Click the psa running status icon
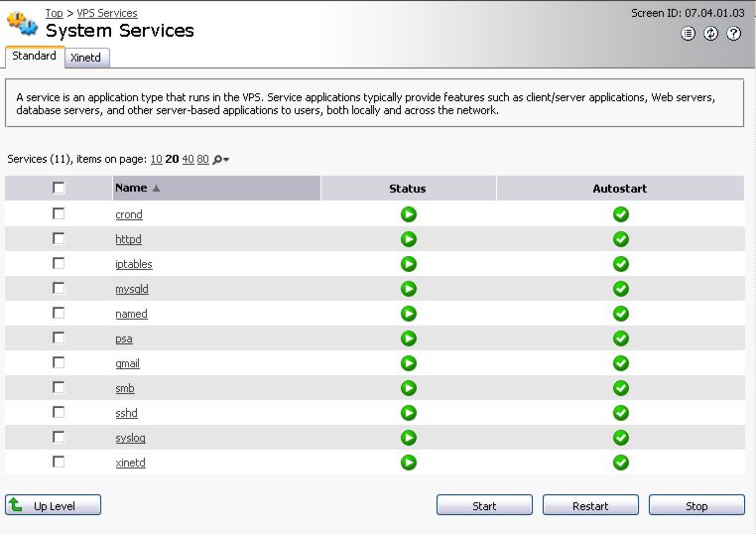Screen dimensions: 756x535 pyautogui.click(x=409, y=338)
